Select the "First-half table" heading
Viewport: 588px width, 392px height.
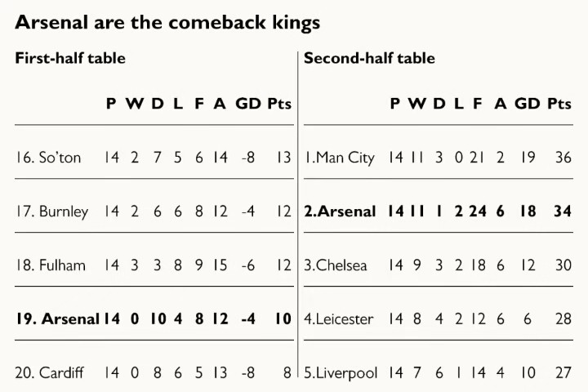[x=70, y=58]
